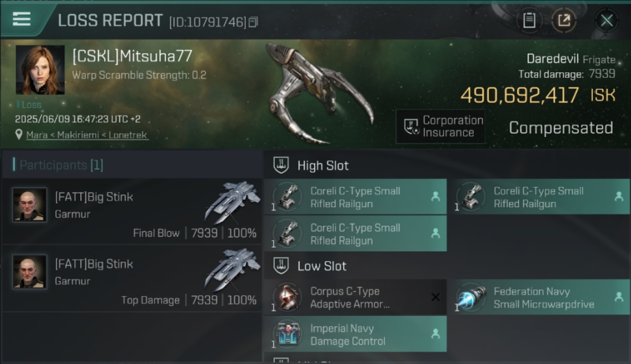Image resolution: width=631 pixels, height=364 pixels.
Task: Click the Low Slot section icon
Action: click(282, 265)
